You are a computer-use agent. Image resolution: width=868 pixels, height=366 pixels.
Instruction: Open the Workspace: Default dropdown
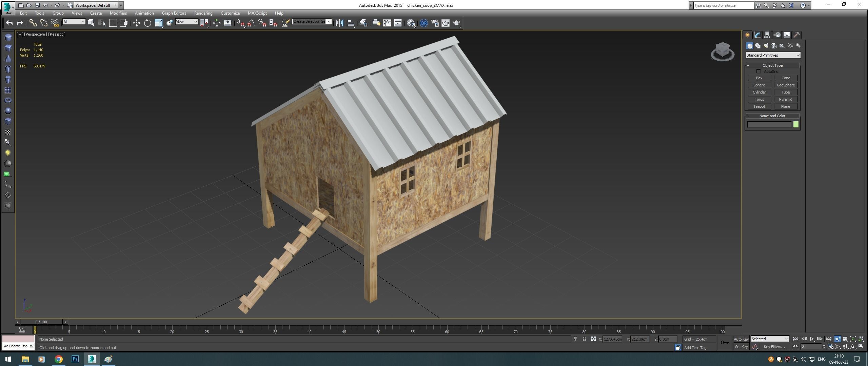[96, 5]
